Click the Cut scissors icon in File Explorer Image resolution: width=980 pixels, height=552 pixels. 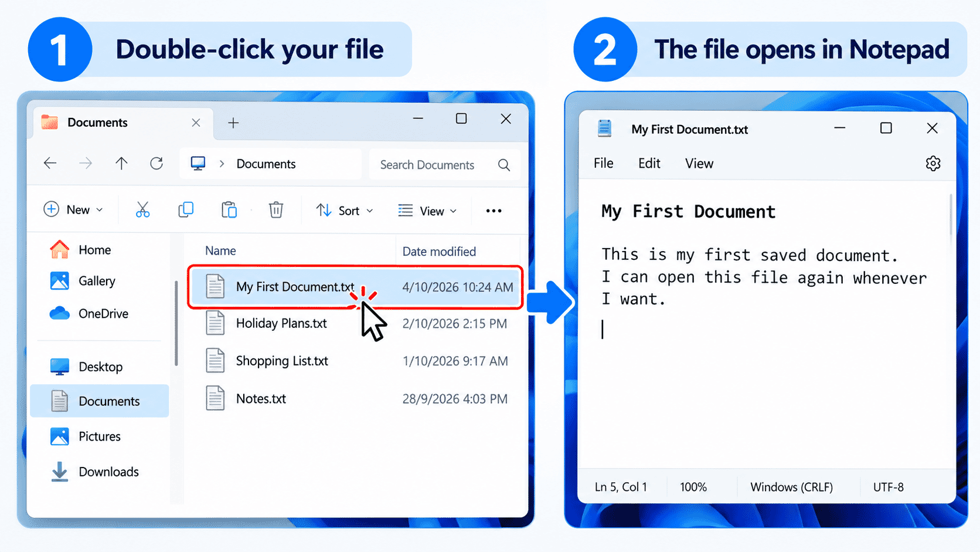142,210
